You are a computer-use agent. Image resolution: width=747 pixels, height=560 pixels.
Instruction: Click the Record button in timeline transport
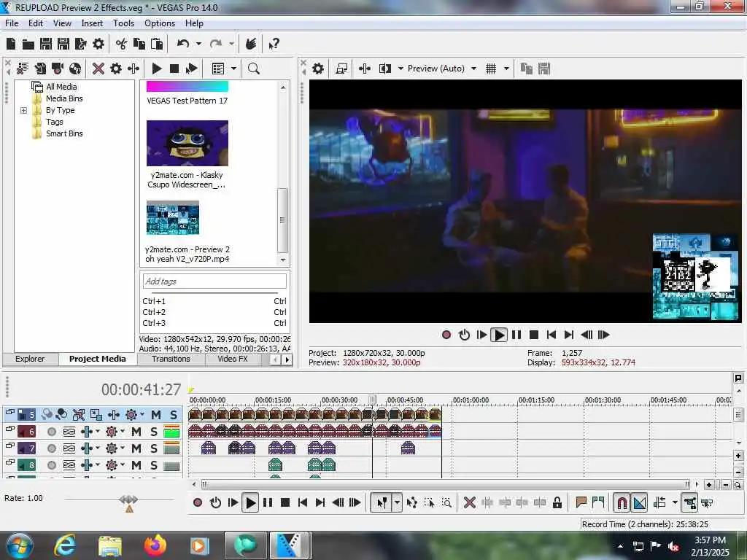tap(198, 503)
